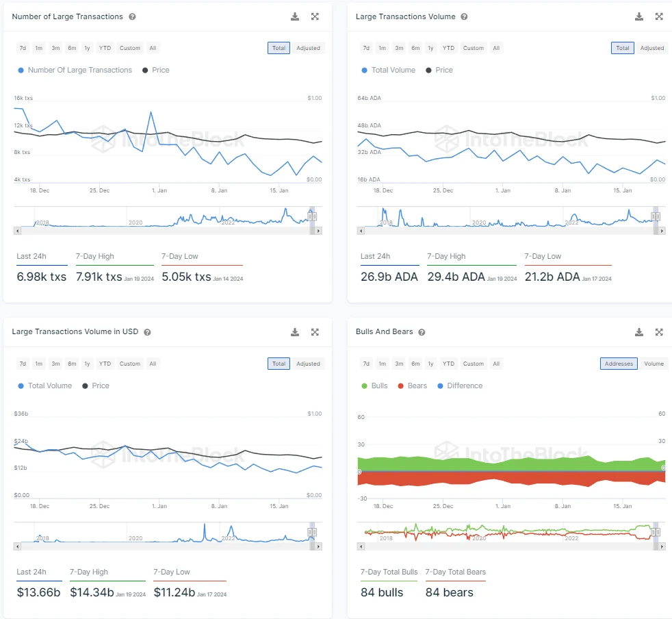
Task: Select Total mode in Large Transactions Volume
Action: pyautogui.click(x=622, y=48)
